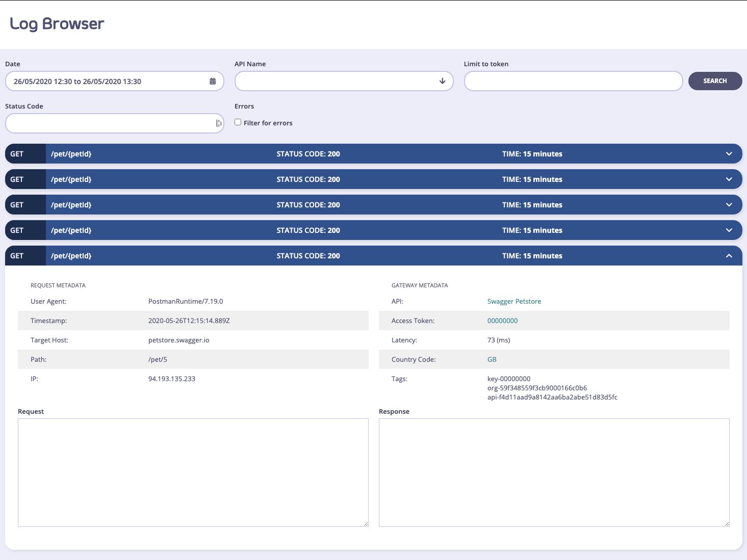Viewport: 747px width, 560px height.
Task: Click the Response box resize grip
Action: point(726,523)
